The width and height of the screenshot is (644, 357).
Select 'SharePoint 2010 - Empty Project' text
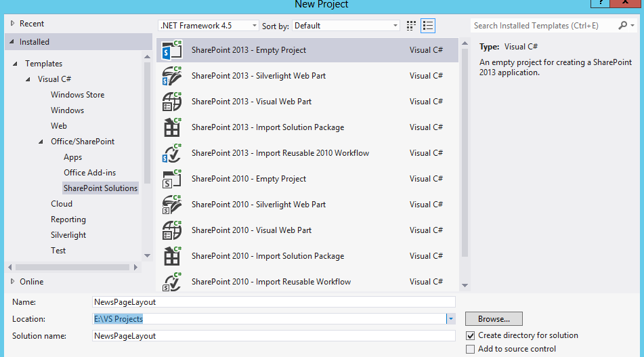click(x=249, y=179)
